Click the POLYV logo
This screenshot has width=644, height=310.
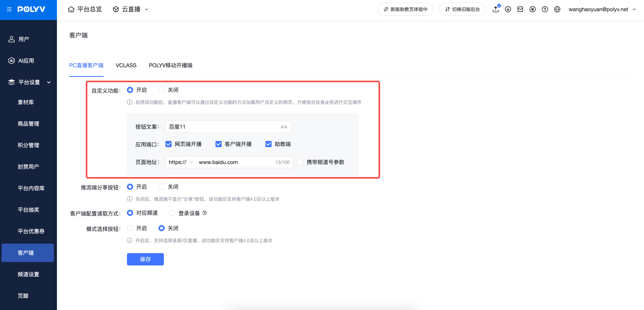(31, 9)
